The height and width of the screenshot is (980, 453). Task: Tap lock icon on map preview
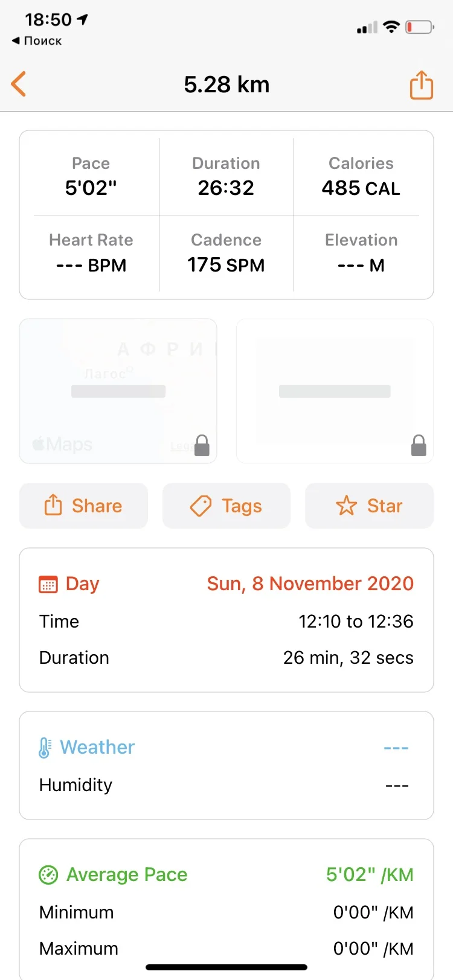pos(202,446)
